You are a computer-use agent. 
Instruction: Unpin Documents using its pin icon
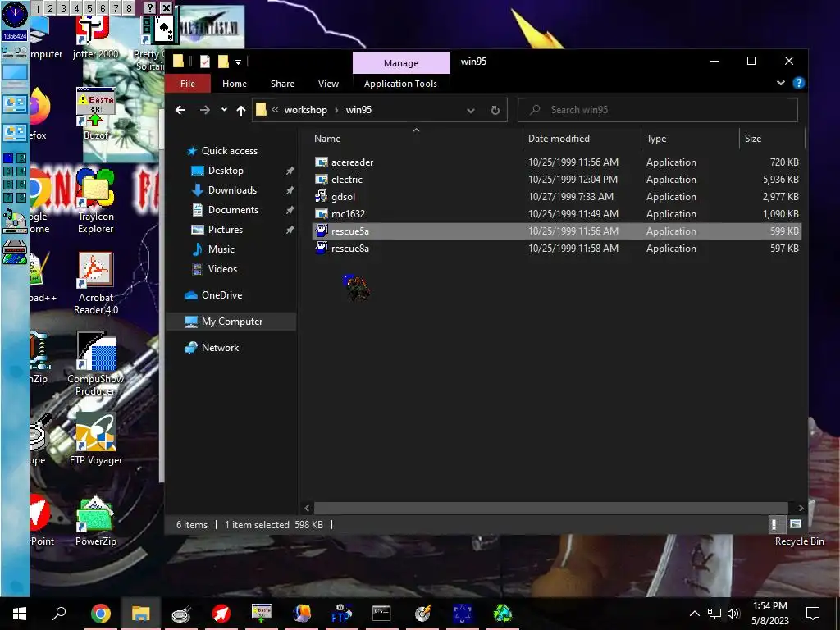(290, 210)
